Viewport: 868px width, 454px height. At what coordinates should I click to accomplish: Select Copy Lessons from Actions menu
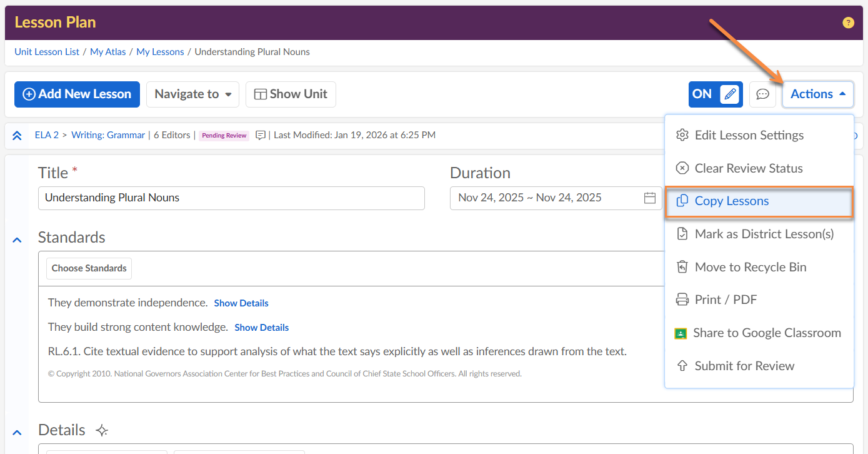731,201
